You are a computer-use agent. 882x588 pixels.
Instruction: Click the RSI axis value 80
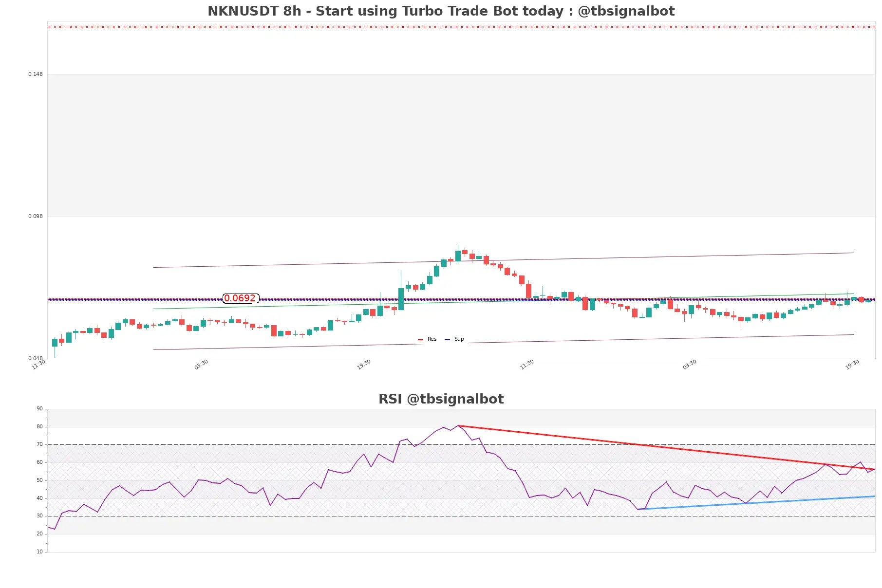(x=39, y=427)
